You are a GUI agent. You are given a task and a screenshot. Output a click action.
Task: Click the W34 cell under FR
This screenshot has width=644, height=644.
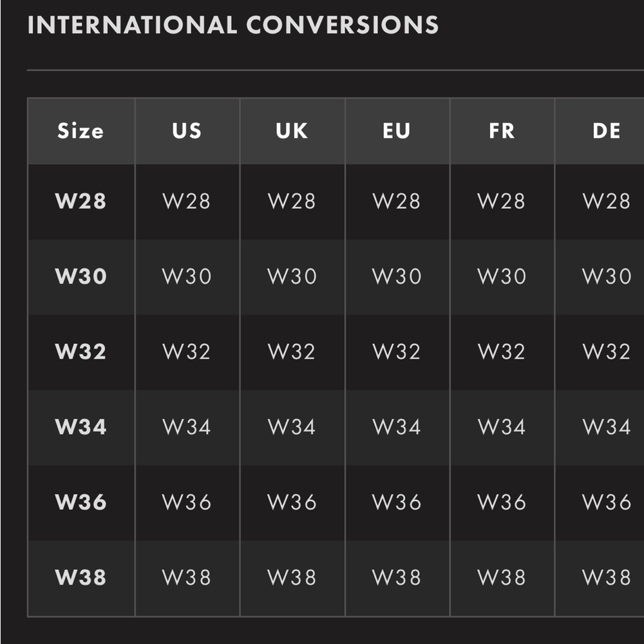(x=502, y=427)
